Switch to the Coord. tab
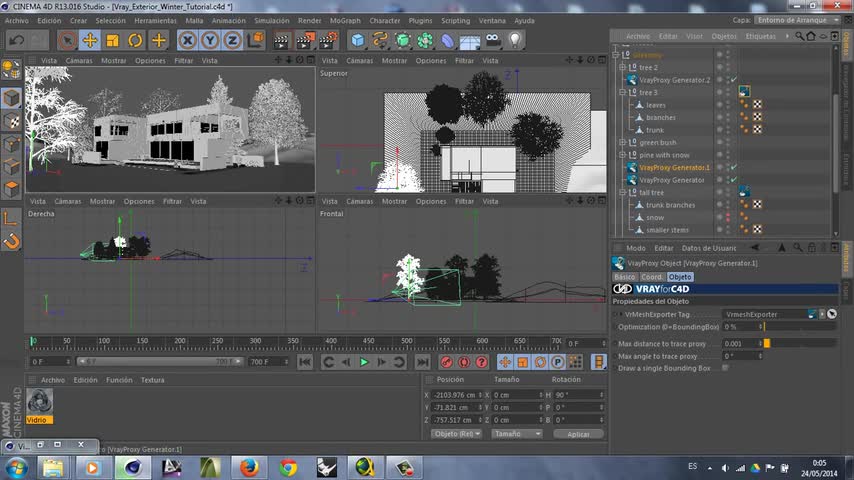 click(652, 276)
